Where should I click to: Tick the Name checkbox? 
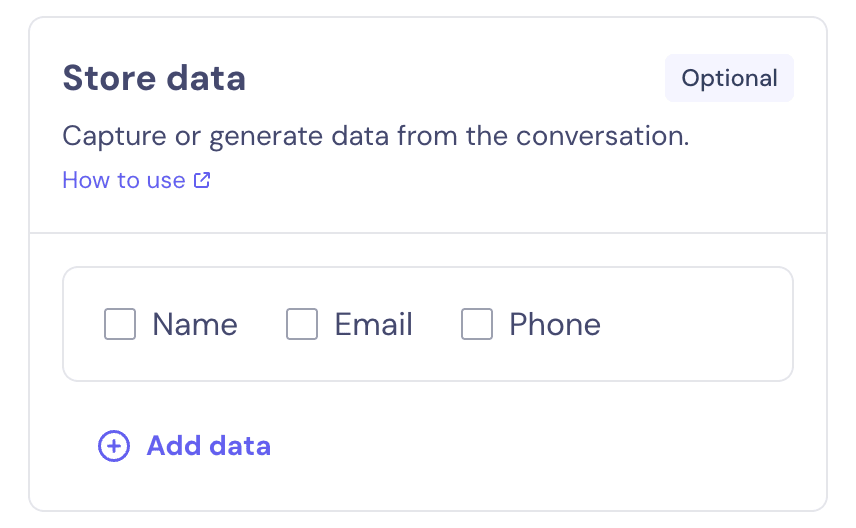point(120,324)
